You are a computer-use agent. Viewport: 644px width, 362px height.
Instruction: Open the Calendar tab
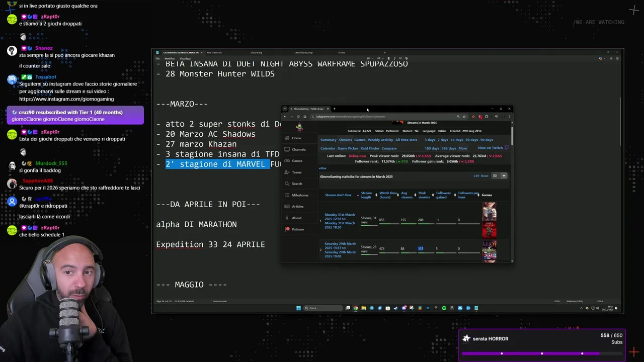[x=328, y=148]
